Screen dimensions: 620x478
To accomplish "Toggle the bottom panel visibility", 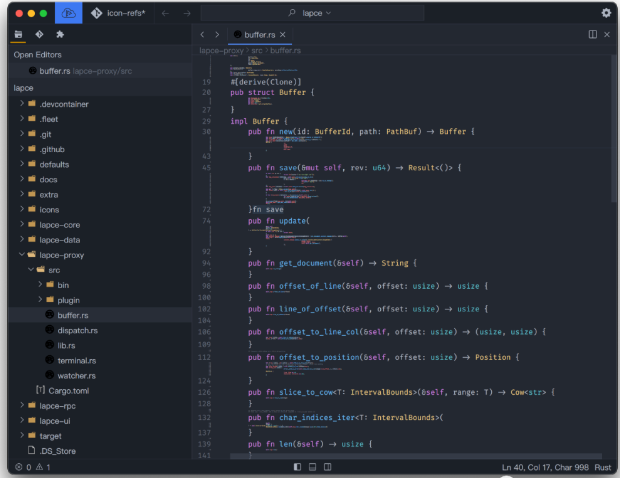I will pyautogui.click(x=312, y=467).
